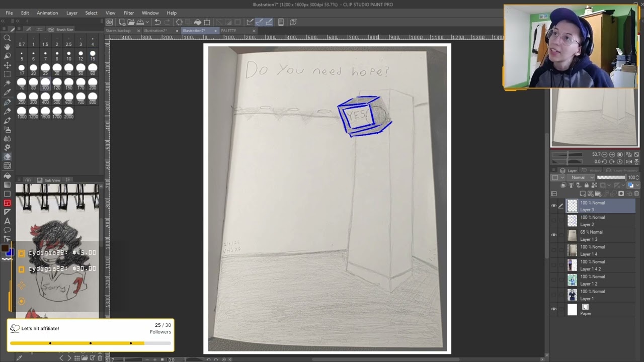Show Layer 1 4 visibility box
Screen dimensions: 644x362
point(554,250)
